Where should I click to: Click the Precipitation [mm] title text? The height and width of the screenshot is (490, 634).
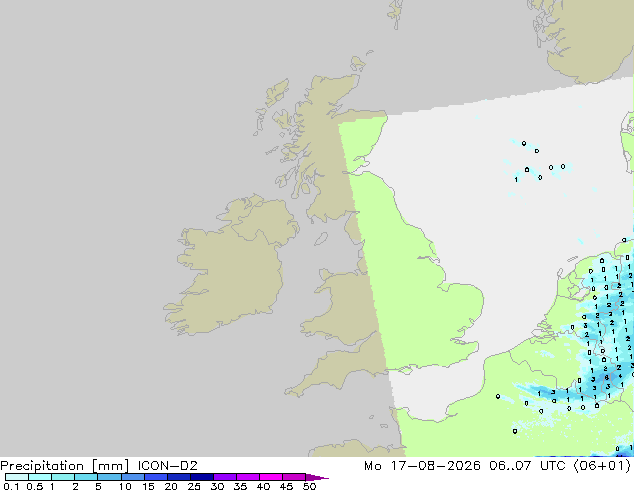(65, 466)
